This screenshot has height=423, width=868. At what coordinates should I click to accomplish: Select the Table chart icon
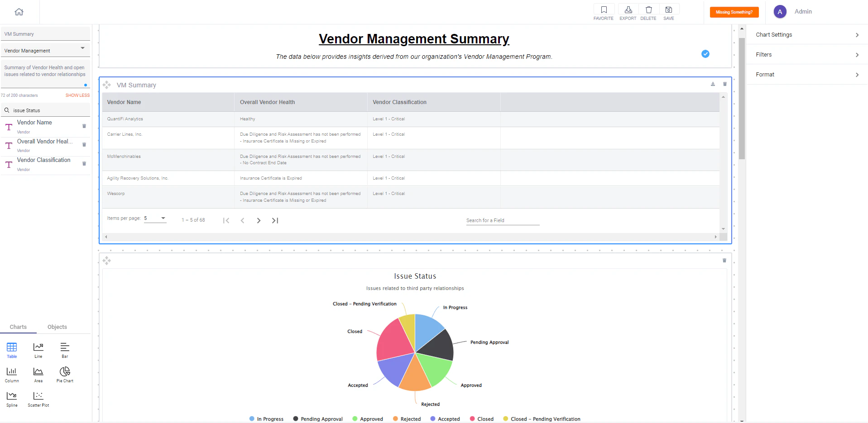coord(11,348)
